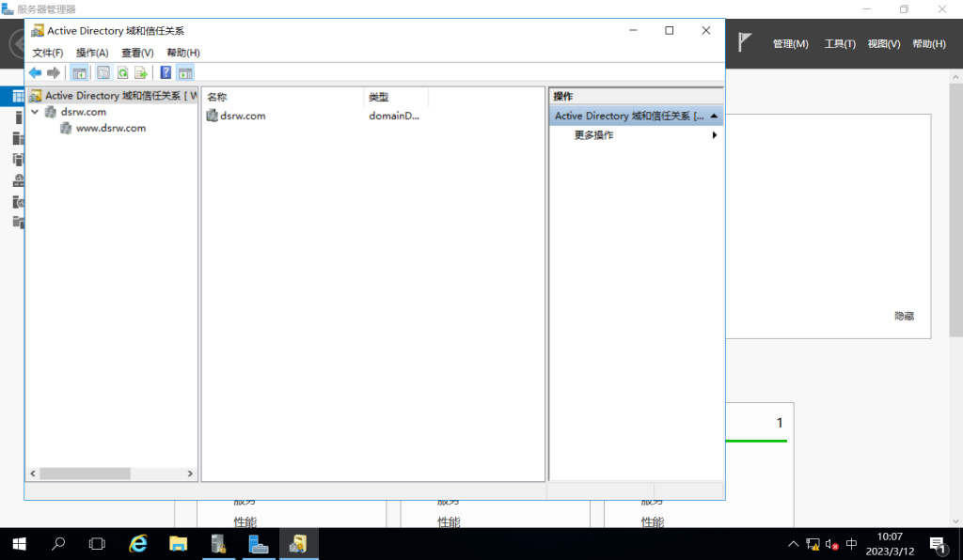Viewport: 963px width, 560px height.
Task: Show hidden system tray icons
Action: 793,544
